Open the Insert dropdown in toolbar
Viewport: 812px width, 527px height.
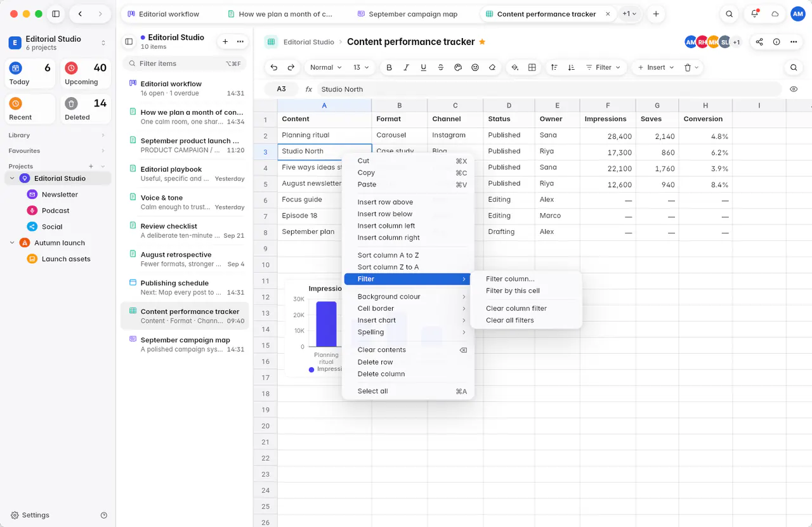point(655,67)
